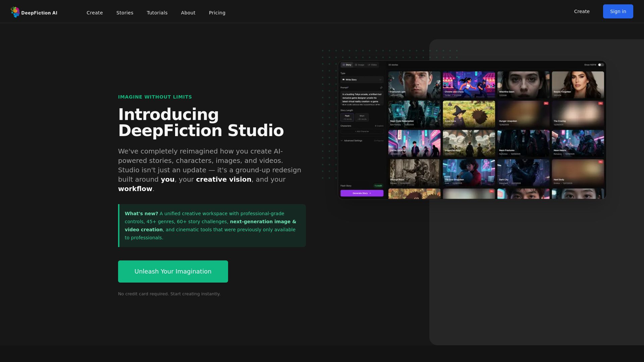Select the Flash story length option
This screenshot has height=362, width=644.
pos(347,117)
